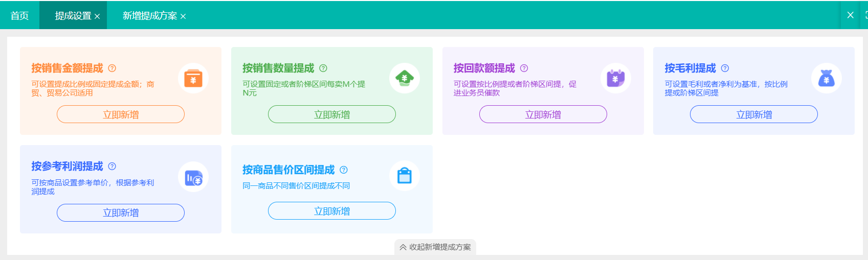Switch to the 首页 tab
Screen dimensions: 868x260
point(19,16)
